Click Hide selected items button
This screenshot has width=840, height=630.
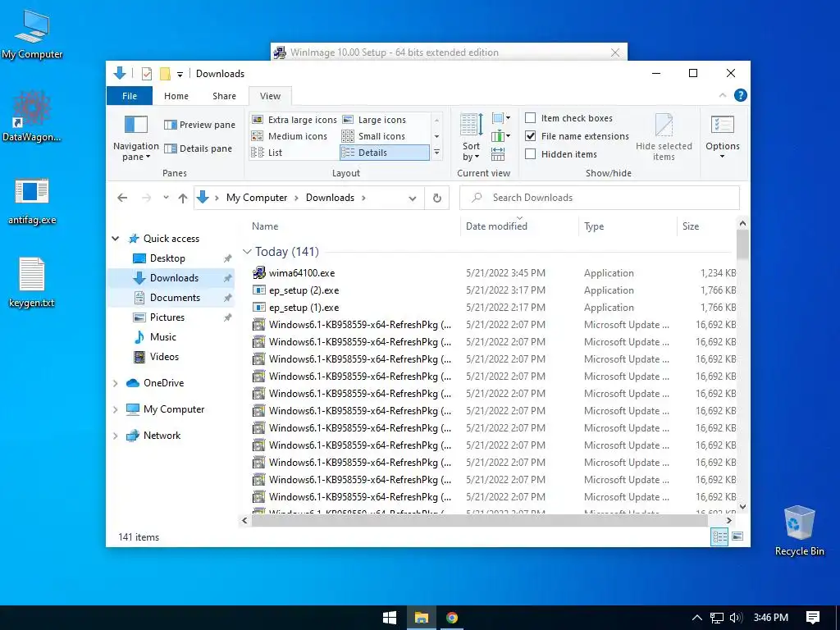click(x=664, y=137)
